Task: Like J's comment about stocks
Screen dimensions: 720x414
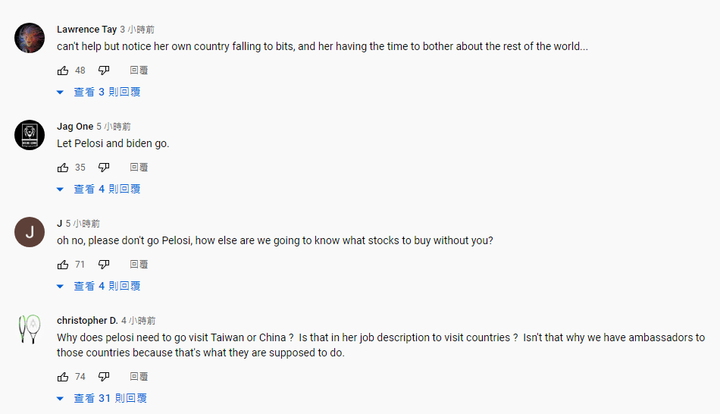Action: [63, 264]
